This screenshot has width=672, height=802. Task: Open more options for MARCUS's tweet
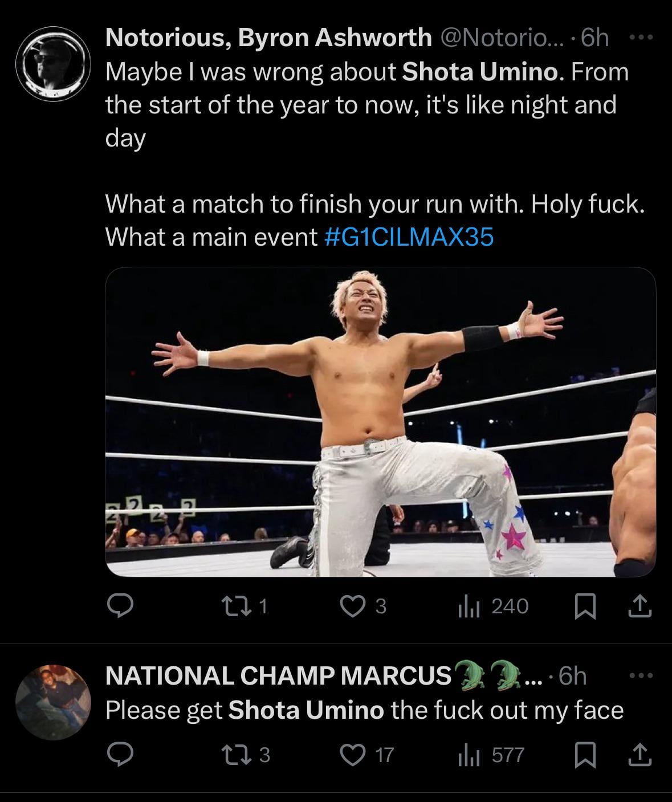pos(641,676)
